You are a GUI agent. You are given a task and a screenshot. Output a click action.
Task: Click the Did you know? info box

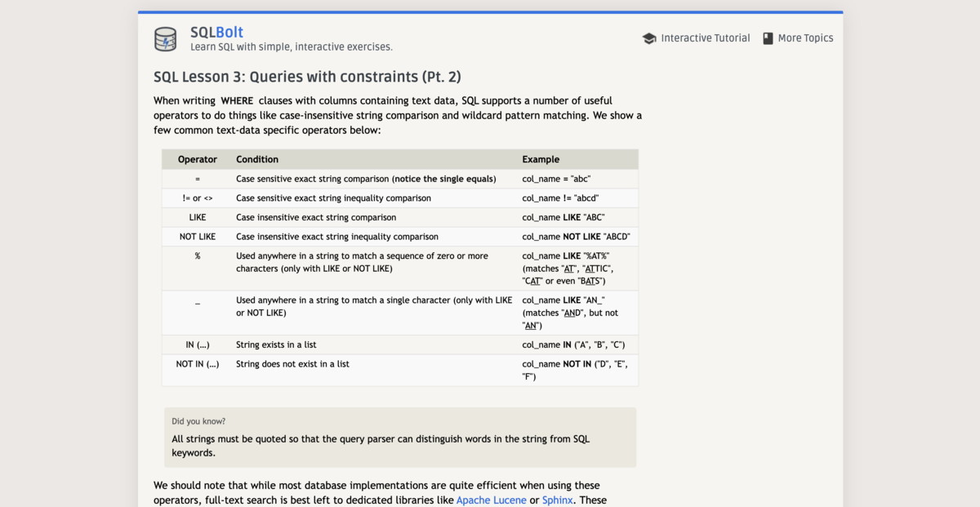point(399,438)
